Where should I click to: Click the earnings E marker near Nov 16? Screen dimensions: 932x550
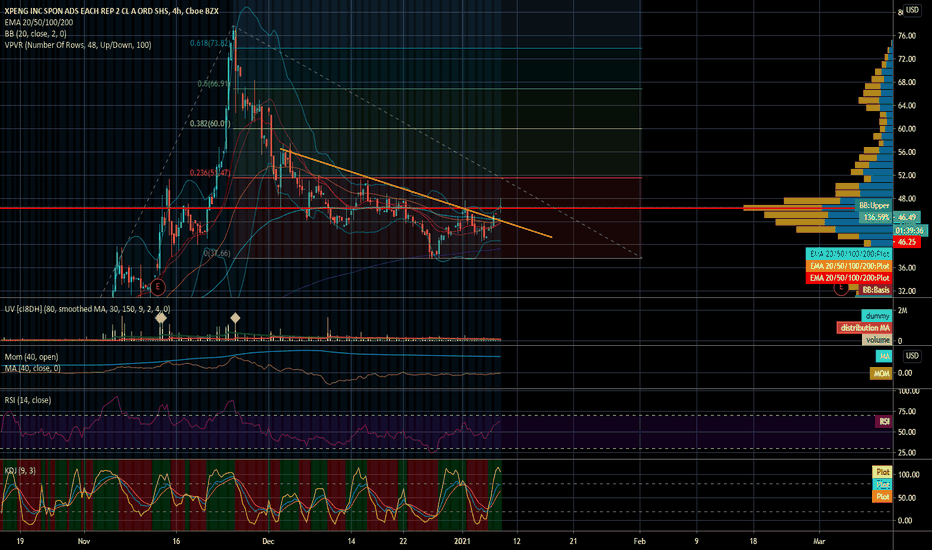(x=158, y=287)
